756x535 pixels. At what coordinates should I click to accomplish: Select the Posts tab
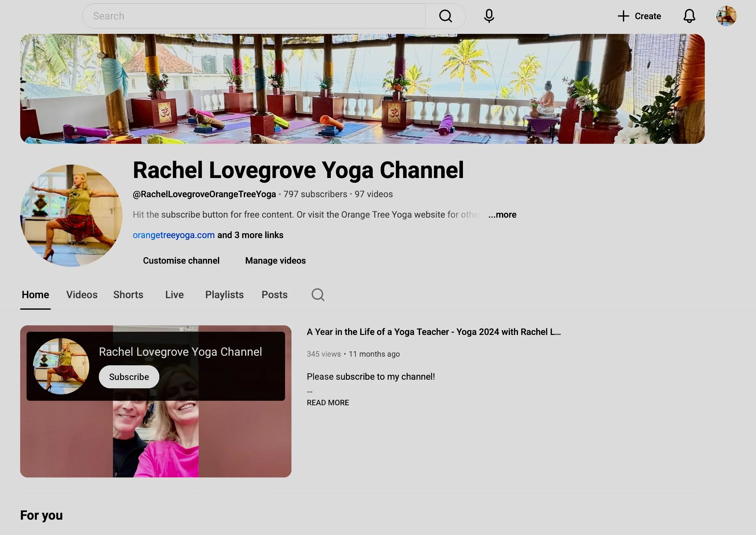(274, 295)
